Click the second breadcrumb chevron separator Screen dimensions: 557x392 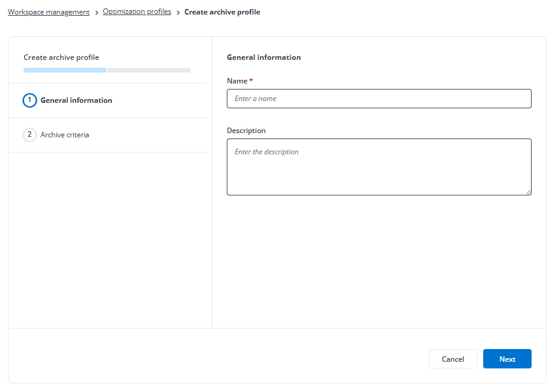177,11
